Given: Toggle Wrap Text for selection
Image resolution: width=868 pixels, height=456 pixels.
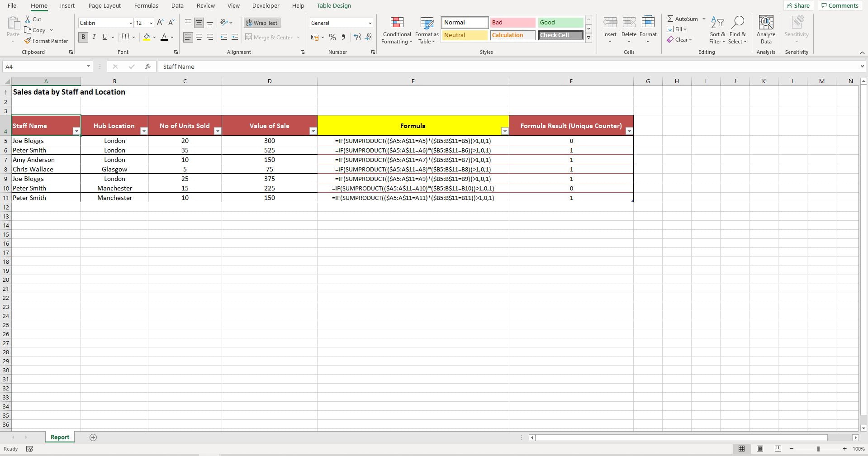Looking at the screenshot, I should [x=261, y=23].
